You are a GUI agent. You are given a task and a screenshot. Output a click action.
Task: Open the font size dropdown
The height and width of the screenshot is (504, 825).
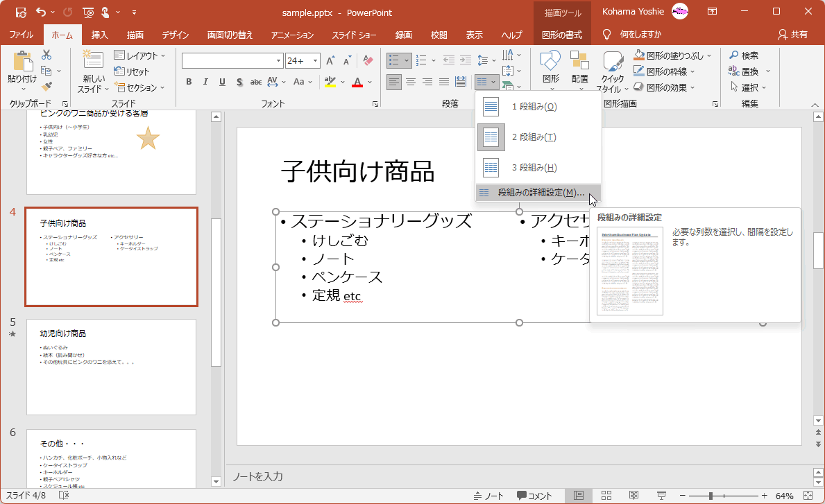tap(316, 61)
